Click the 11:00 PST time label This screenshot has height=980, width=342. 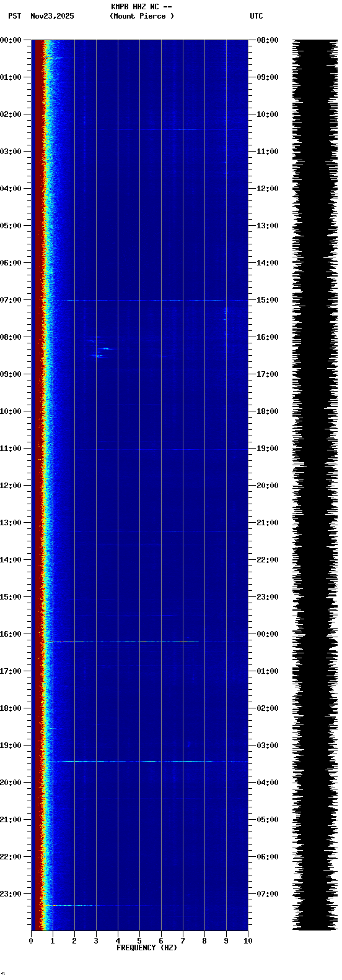click(x=11, y=449)
